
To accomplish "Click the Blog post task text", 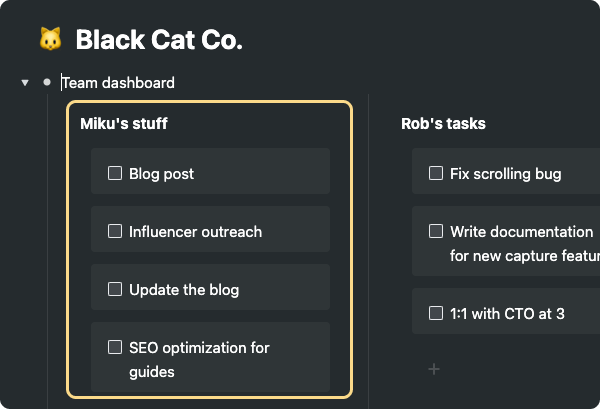I will pos(161,174).
